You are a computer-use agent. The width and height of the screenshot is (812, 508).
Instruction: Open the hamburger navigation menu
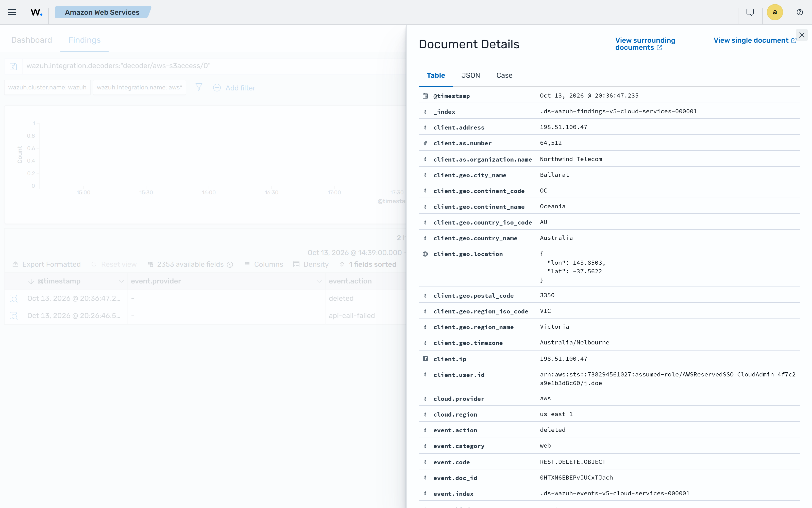pyautogui.click(x=12, y=12)
